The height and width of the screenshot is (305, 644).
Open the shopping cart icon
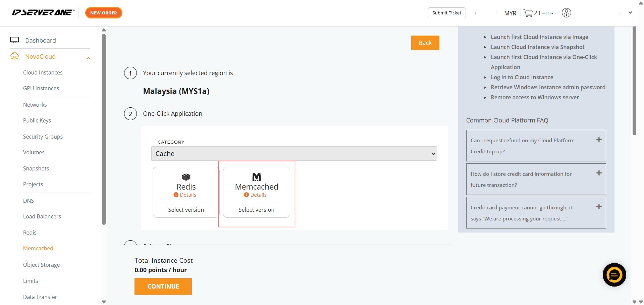coord(528,13)
